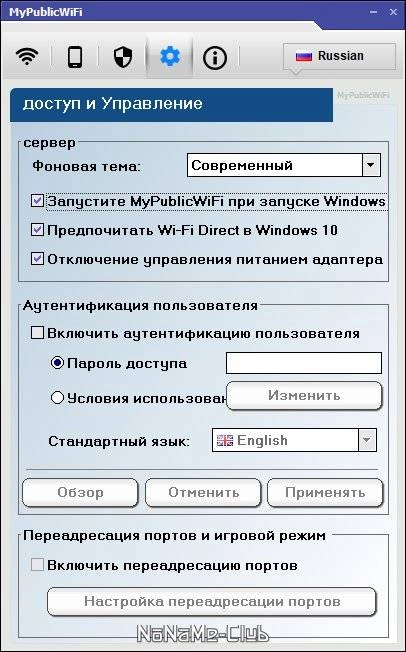Open the Стандартный язык English dropdown
406x652 pixels.
point(294,440)
